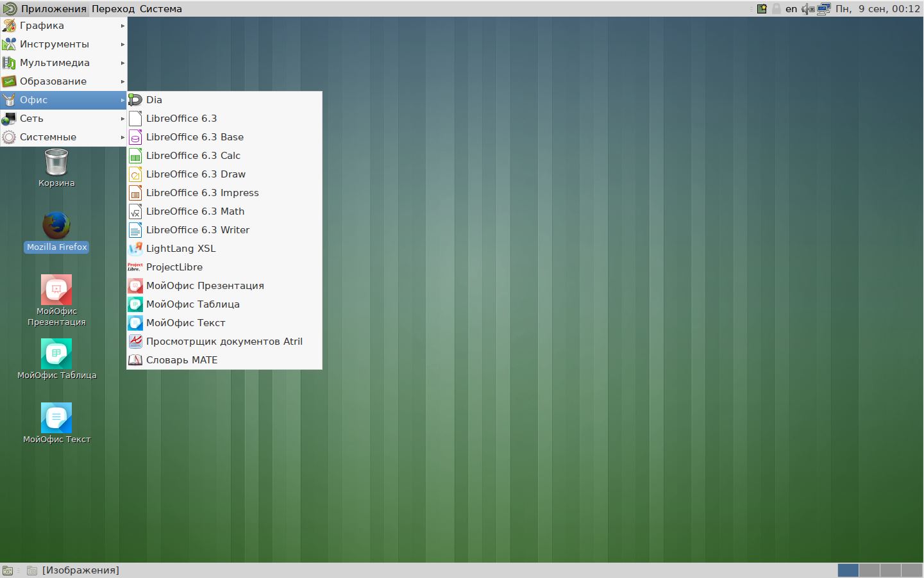Click the Корзина trash desktop icon
Viewport: 924px width, 578px height.
tap(56, 168)
